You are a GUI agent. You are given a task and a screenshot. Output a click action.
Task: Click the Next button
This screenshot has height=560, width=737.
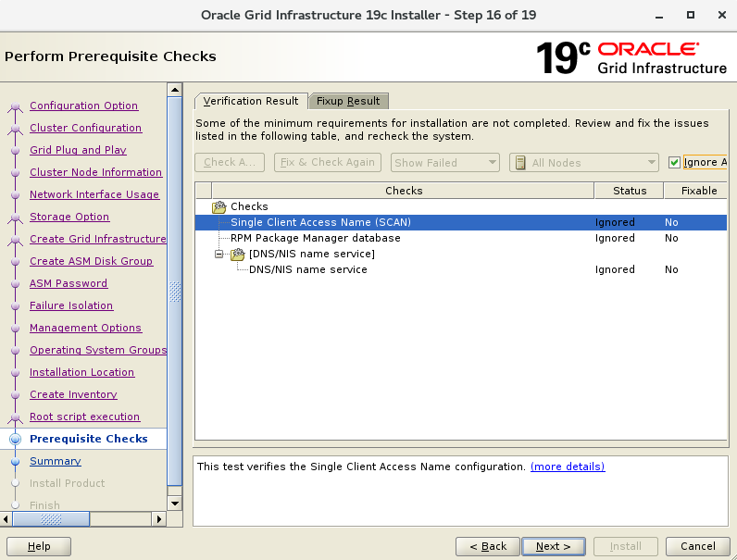pyautogui.click(x=554, y=546)
